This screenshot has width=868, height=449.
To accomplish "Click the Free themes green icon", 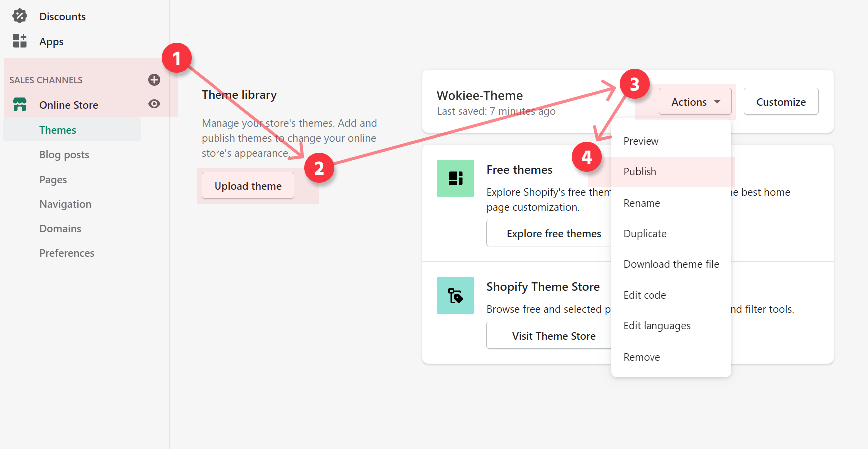I will [x=455, y=179].
